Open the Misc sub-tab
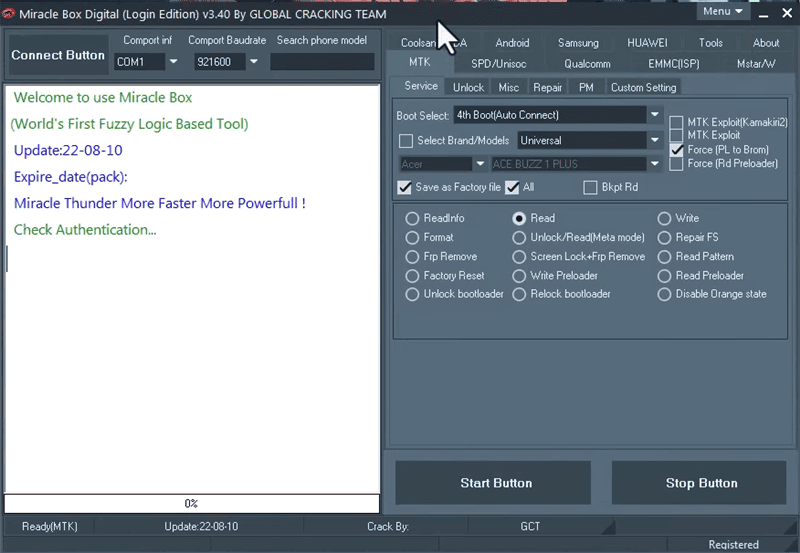Viewport: 800px width, 553px height. tap(508, 87)
